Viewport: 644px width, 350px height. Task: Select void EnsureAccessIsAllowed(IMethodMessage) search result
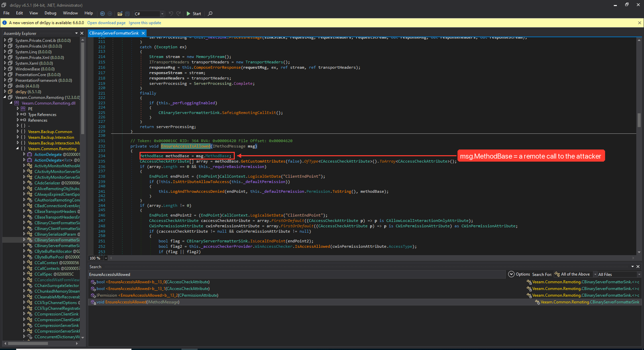[365, 302]
